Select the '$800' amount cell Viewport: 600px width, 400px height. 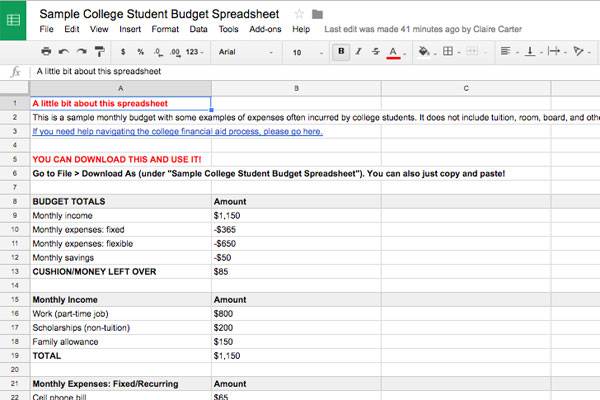(x=296, y=313)
